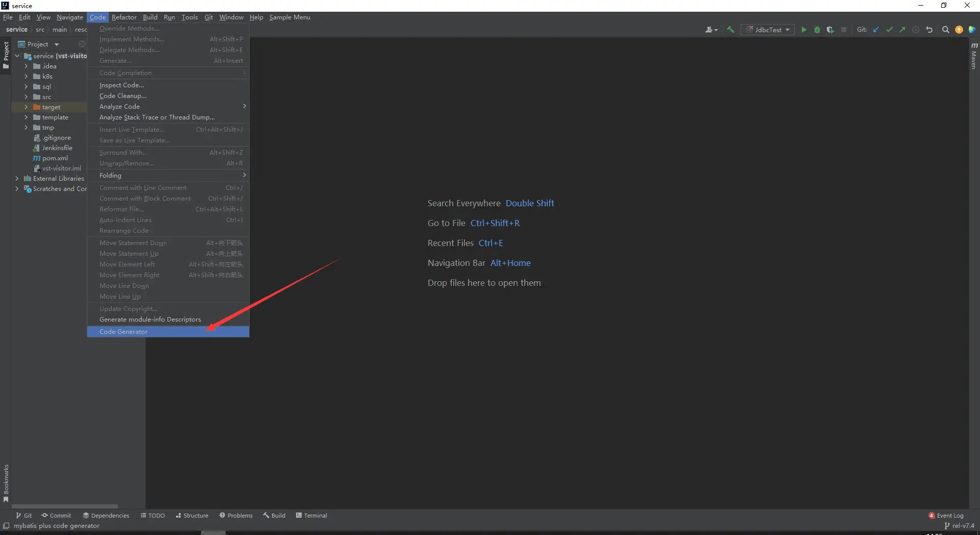
Task: Open the Terminal tool window
Action: click(x=311, y=515)
